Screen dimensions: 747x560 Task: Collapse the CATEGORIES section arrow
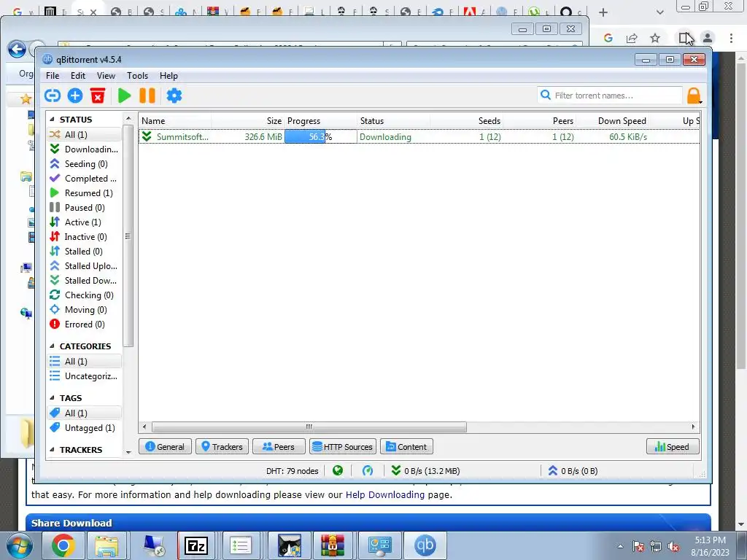(52, 346)
